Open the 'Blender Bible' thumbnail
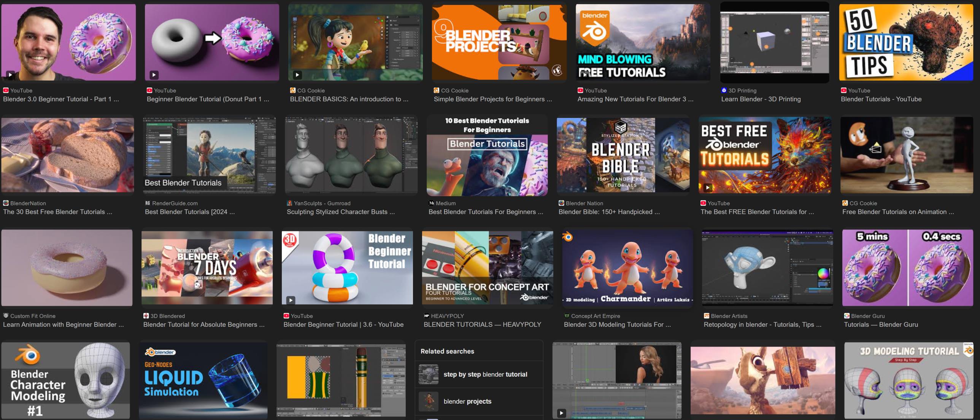The width and height of the screenshot is (980, 420). [623, 155]
